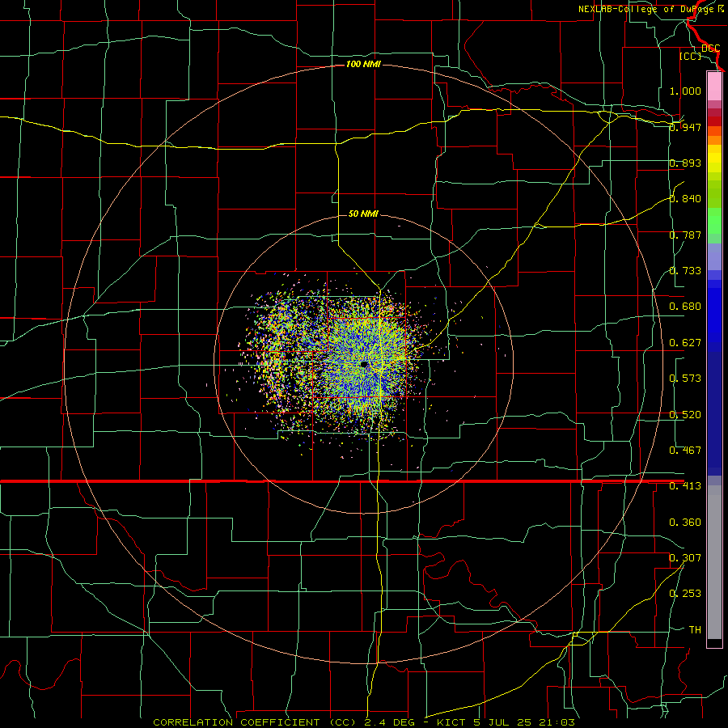The width and height of the screenshot is (728, 728).
Task: Pick the bright green color bar segment
Action: pyautogui.click(x=714, y=221)
